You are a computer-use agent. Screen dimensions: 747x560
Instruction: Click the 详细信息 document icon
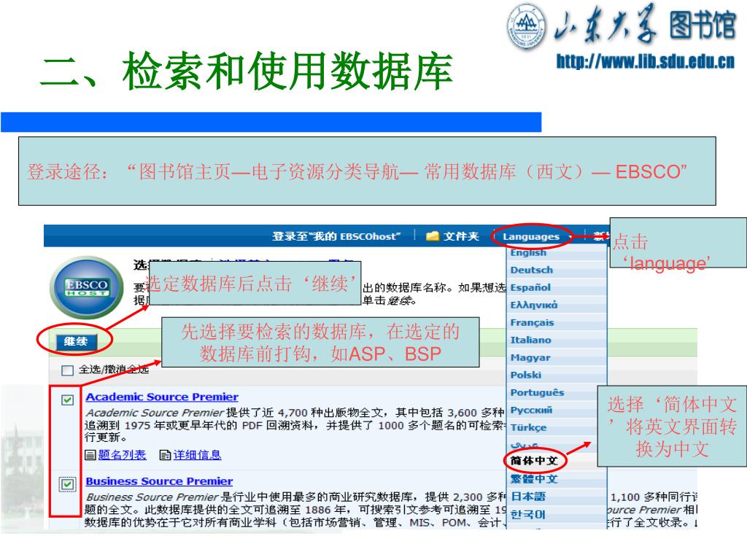pos(165,455)
